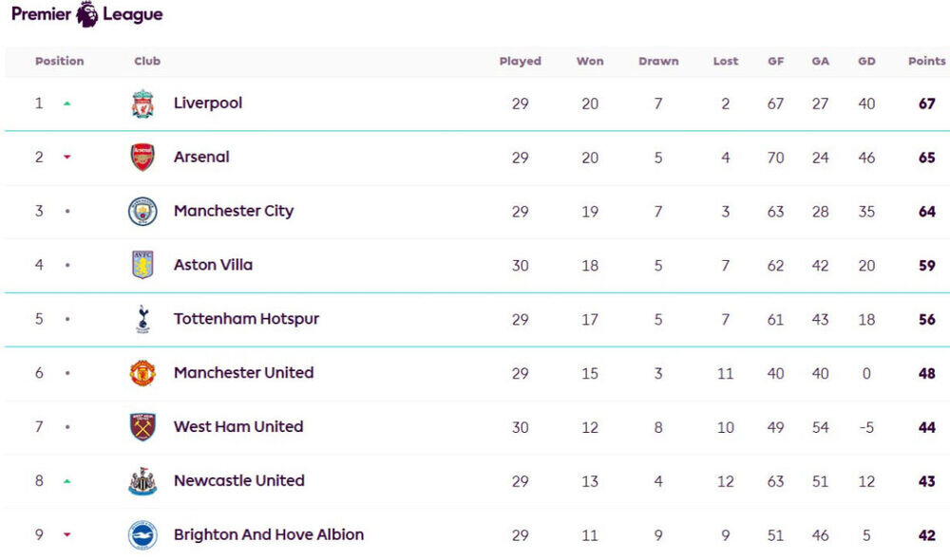The width and height of the screenshot is (950, 560).
Task: Open the Brighton And Hove Albion link
Action: pos(269,534)
